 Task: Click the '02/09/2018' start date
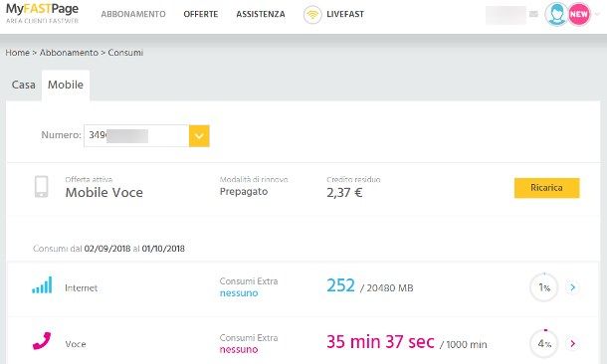[107, 249]
